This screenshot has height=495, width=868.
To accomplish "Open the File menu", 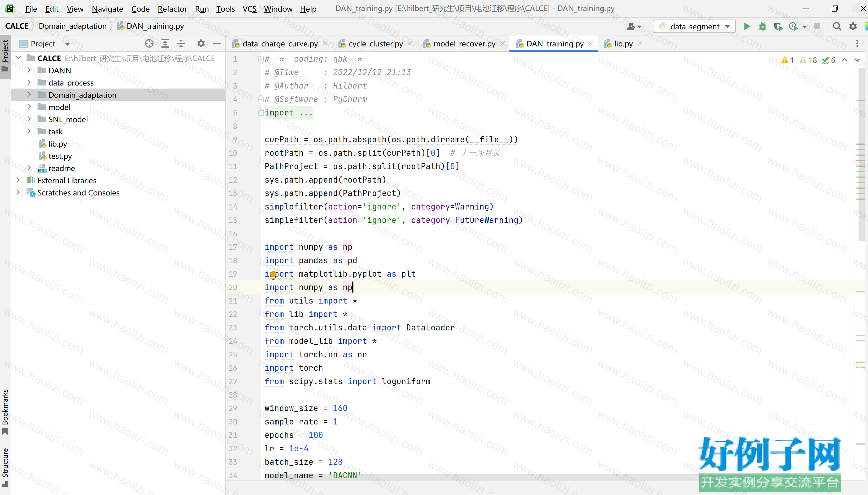I will click(31, 9).
